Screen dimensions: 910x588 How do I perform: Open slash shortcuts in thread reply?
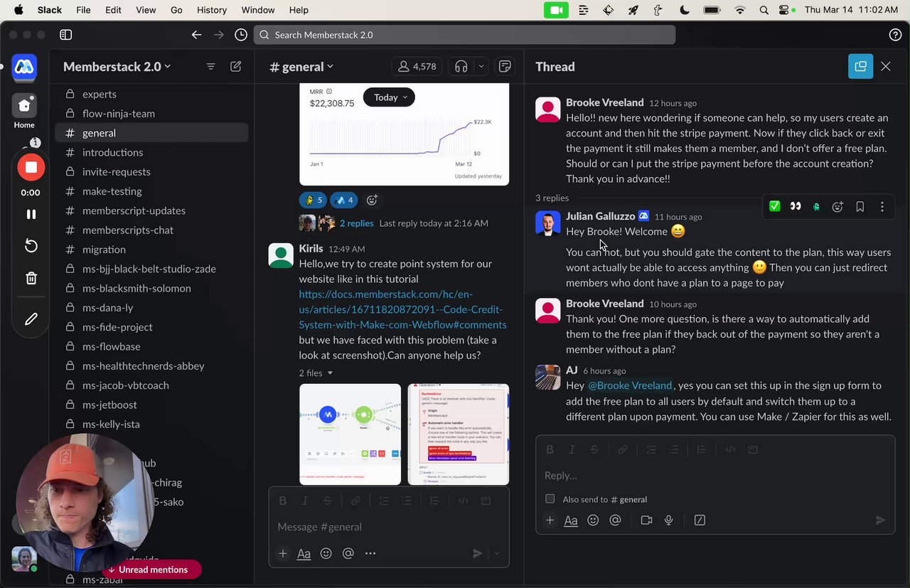click(700, 520)
